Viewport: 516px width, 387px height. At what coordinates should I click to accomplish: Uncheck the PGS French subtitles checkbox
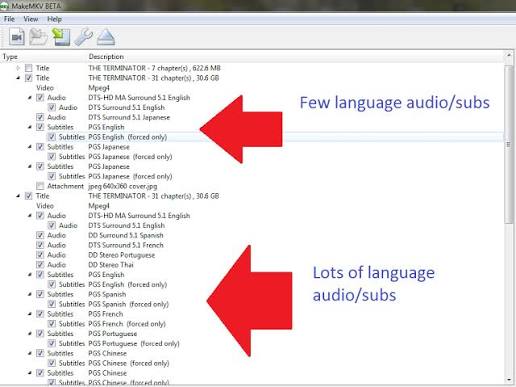(x=40, y=314)
